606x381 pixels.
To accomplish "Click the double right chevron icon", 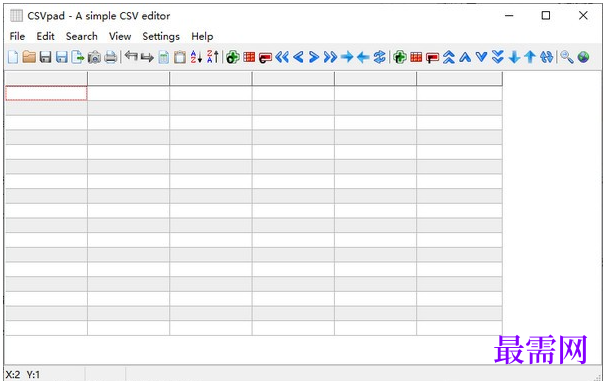I will (x=330, y=57).
